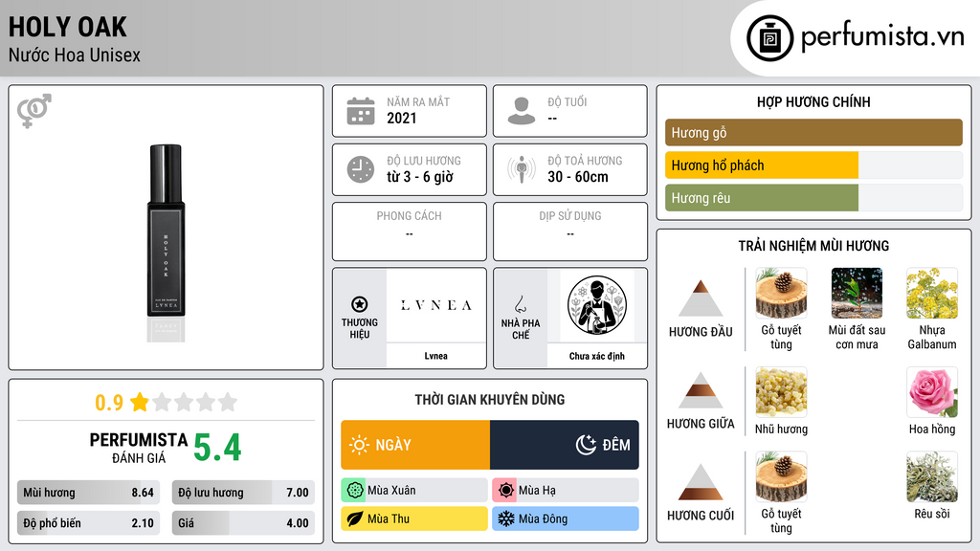
Task: Open the Gỗ tuyết tùng base note image
Action: tap(781, 476)
